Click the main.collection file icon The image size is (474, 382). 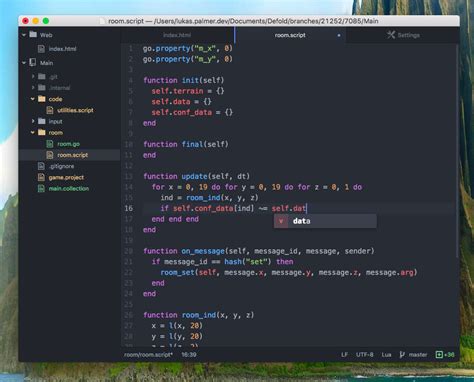41,188
